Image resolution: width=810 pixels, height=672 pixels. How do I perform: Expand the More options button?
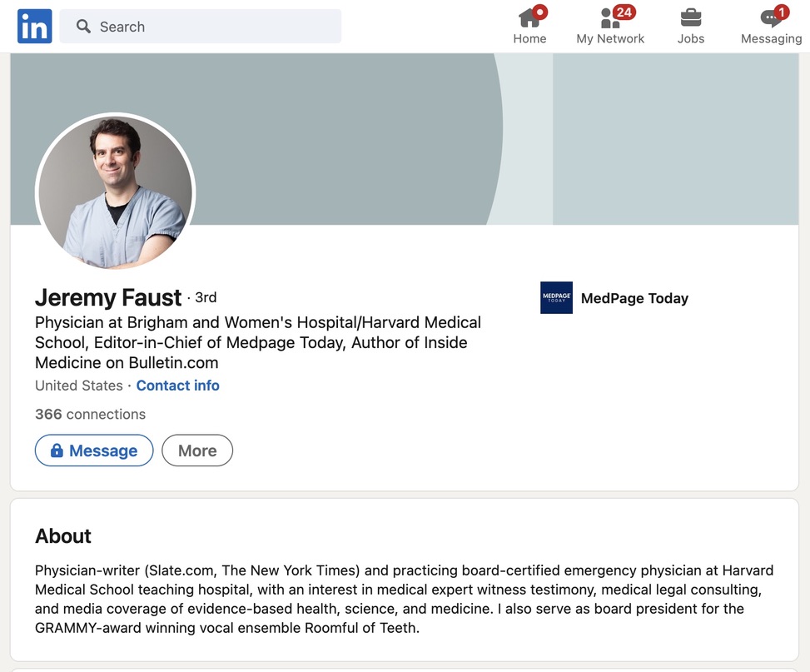(x=197, y=450)
